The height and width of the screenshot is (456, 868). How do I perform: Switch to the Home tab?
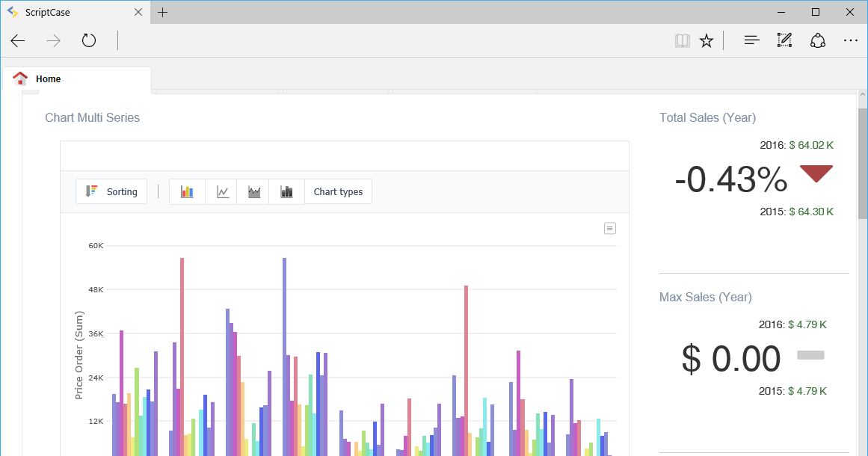coord(49,79)
